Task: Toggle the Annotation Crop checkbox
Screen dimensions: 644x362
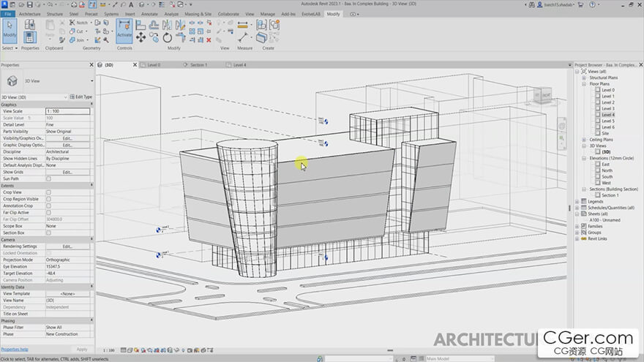Action: [x=48, y=206]
